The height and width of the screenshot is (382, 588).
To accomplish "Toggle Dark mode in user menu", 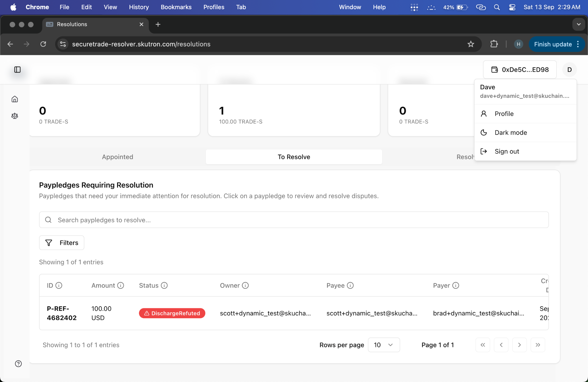I will point(525,132).
